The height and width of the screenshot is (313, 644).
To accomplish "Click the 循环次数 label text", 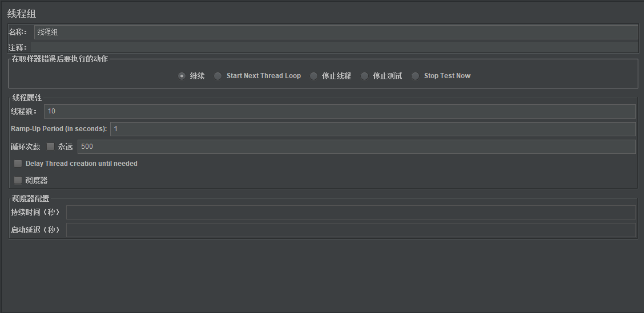I will 26,147.
